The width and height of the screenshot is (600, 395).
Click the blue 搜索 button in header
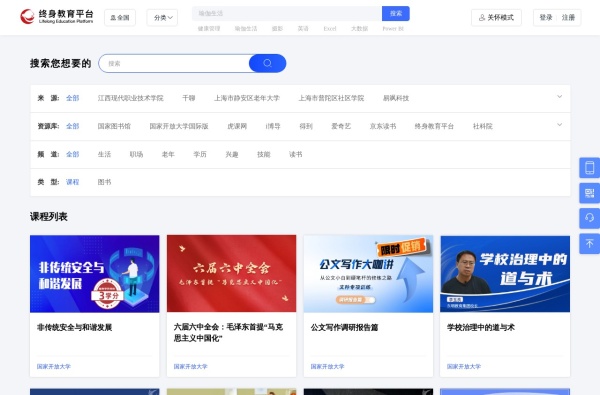396,13
